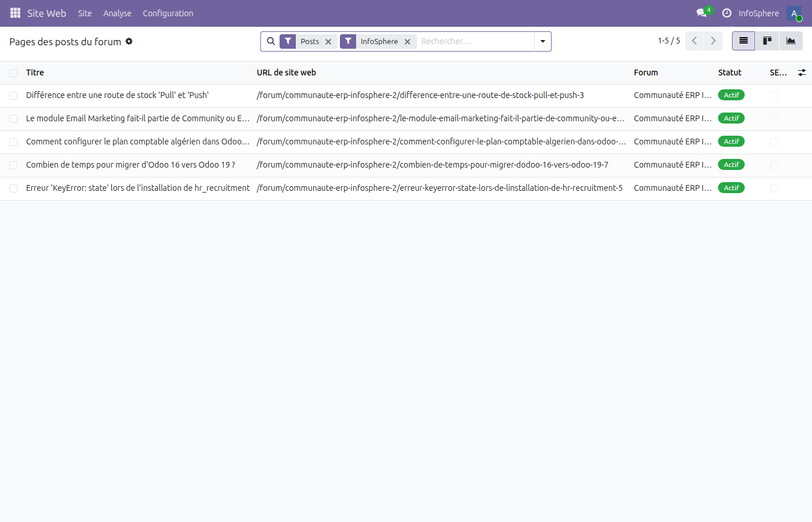Open the Configuration menu
Screen dimensions: 812x522
click(168, 13)
